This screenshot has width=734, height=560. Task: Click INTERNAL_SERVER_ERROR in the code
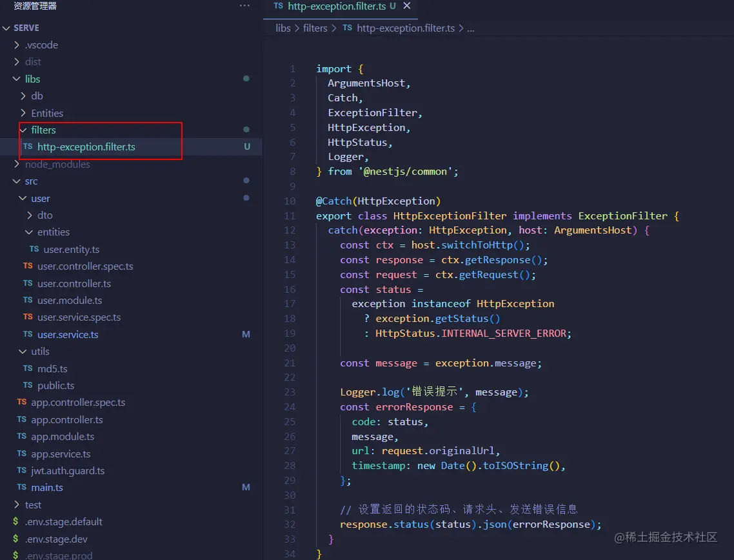coord(504,334)
